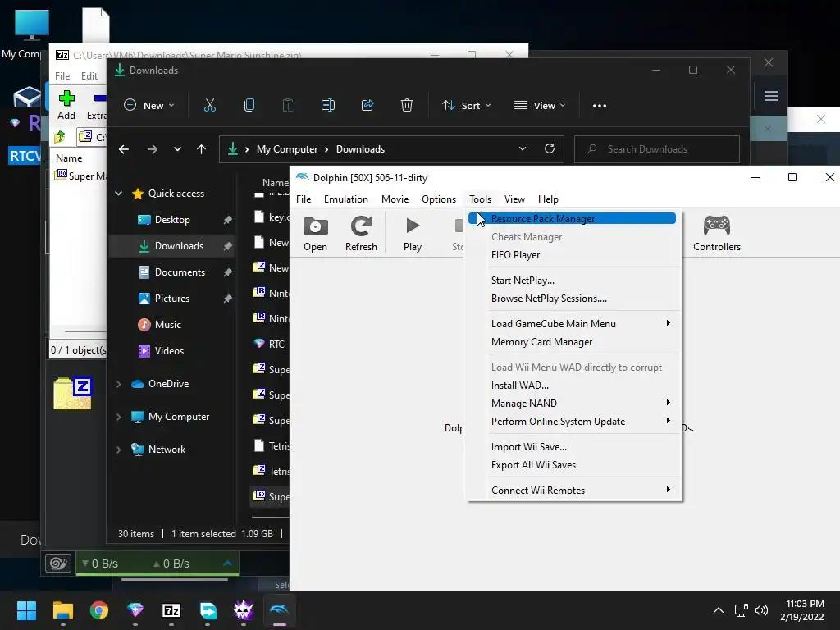
Task: Collapse the Quick access tree node
Action: point(118,194)
